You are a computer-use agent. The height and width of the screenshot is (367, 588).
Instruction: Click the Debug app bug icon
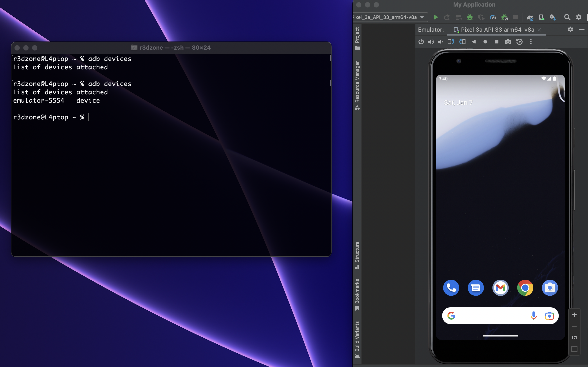click(x=470, y=17)
